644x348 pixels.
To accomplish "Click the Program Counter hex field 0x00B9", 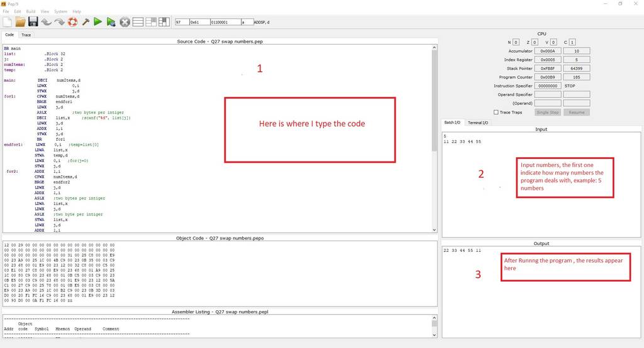I will tap(548, 77).
